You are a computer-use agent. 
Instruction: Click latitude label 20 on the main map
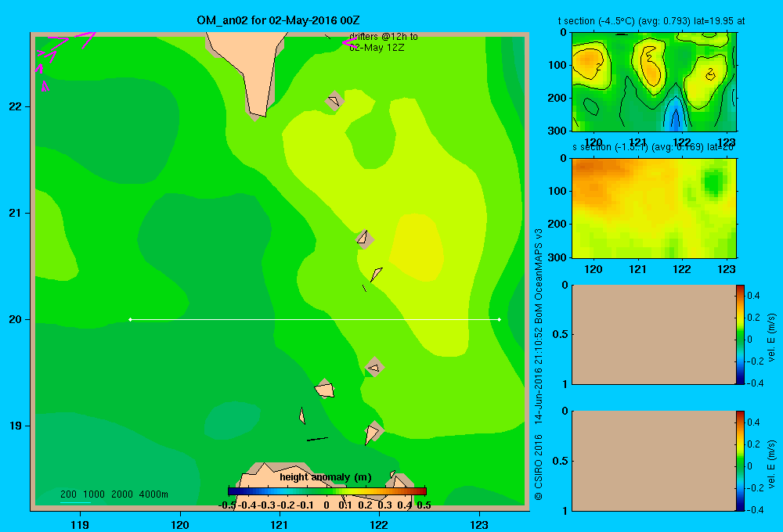[x=16, y=319]
